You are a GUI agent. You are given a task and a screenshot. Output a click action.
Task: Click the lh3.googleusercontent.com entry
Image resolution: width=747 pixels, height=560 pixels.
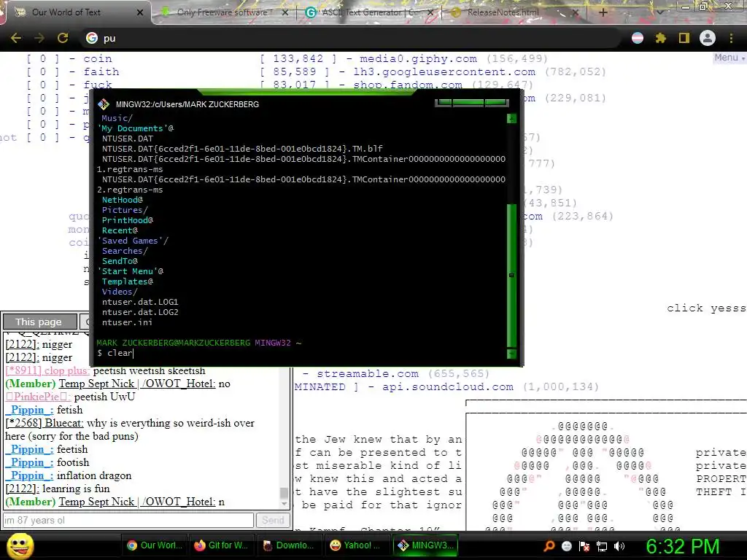coord(444,72)
